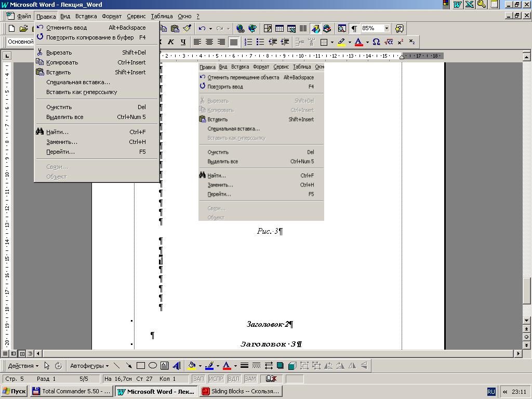Screen dimensions: 532x399
Task: Choose Специальная вставка menu entry
Action: (x=97, y=82)
